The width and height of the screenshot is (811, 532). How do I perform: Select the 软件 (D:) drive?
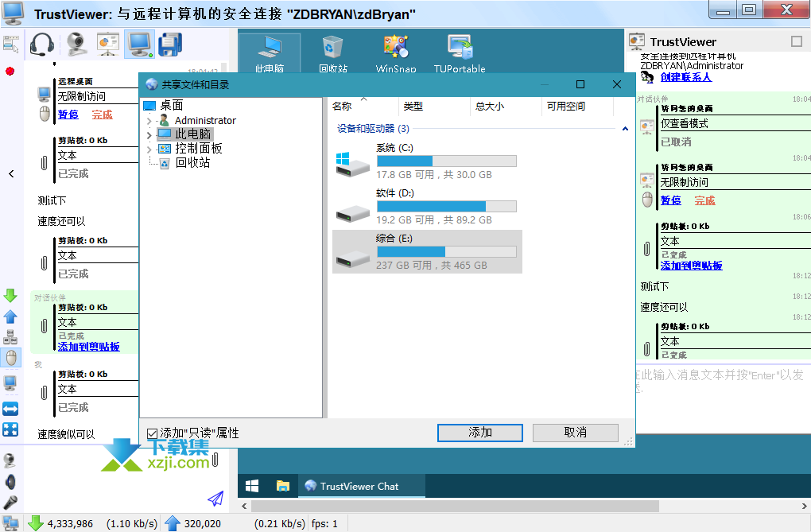pos(427,207)
